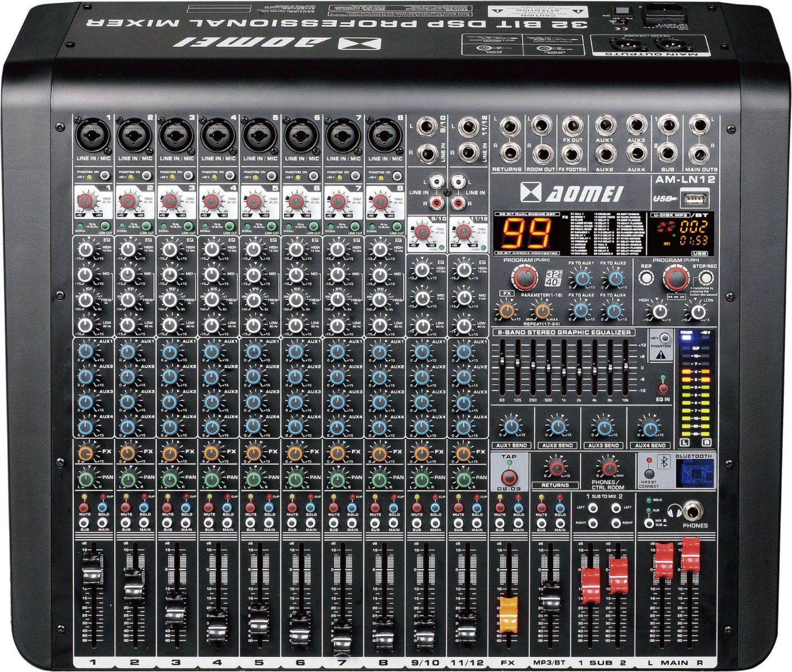Toggle the MIX/SUB phones source switch
This screenshot has width=792, height=672.
[x=648, y=522]
